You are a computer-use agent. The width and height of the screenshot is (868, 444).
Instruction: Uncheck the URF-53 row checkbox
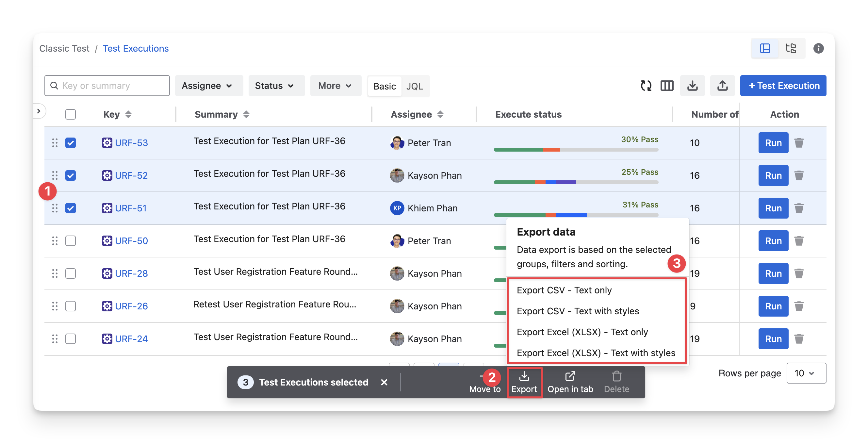[x=71, y=143]
